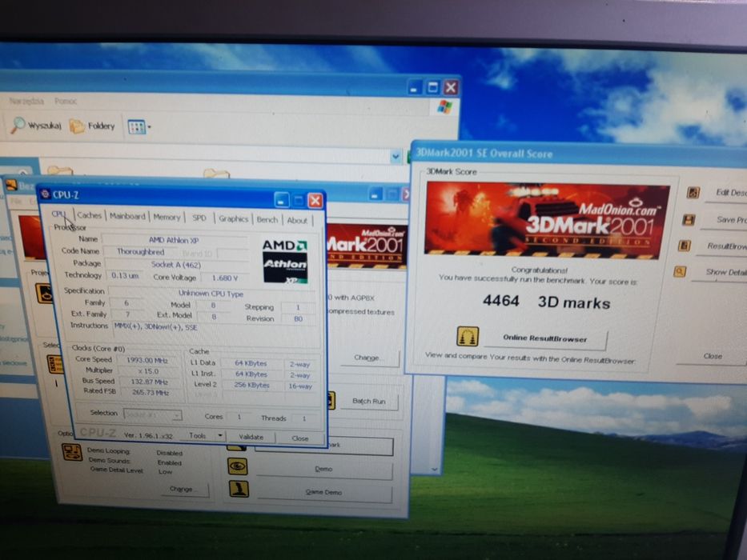The image size is (747, 560).
Task: Click the Core Speed value 1993.00 MHz
Action: coord(147,361)
